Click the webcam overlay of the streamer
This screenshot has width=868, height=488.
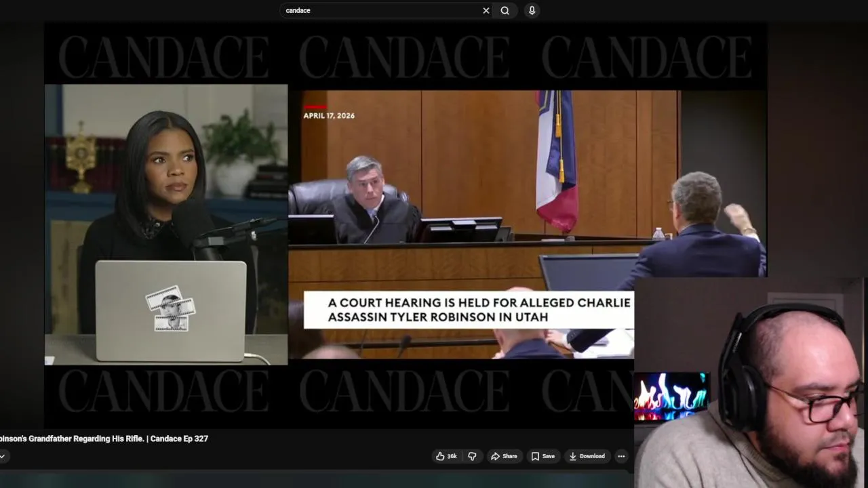click(x=751, y=383)
